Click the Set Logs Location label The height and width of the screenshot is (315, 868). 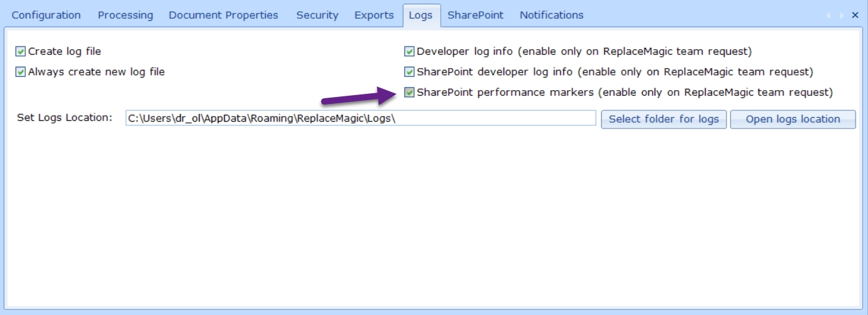(64, 117)
